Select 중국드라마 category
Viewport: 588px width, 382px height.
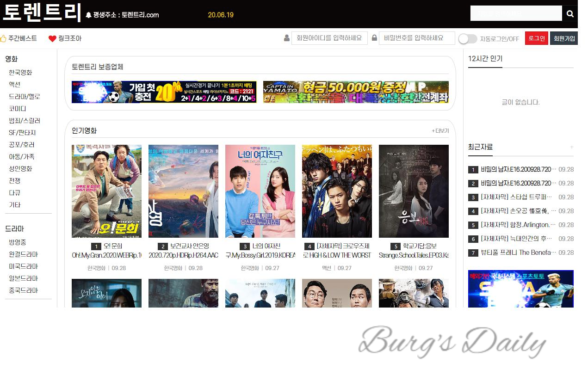pos(24,290)
